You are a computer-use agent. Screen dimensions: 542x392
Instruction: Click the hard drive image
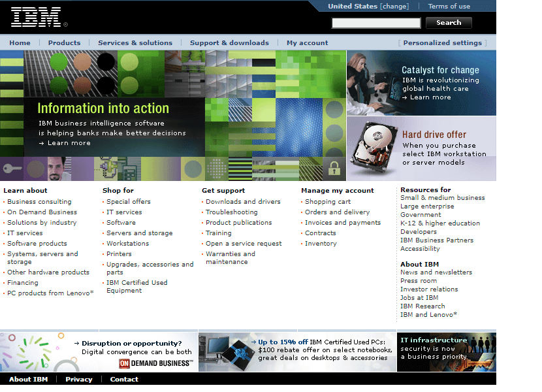click(x=374, y=148)
